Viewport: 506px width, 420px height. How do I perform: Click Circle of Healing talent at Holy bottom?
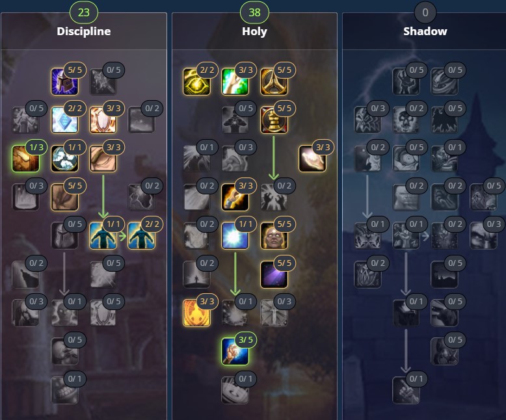[235, 390]
